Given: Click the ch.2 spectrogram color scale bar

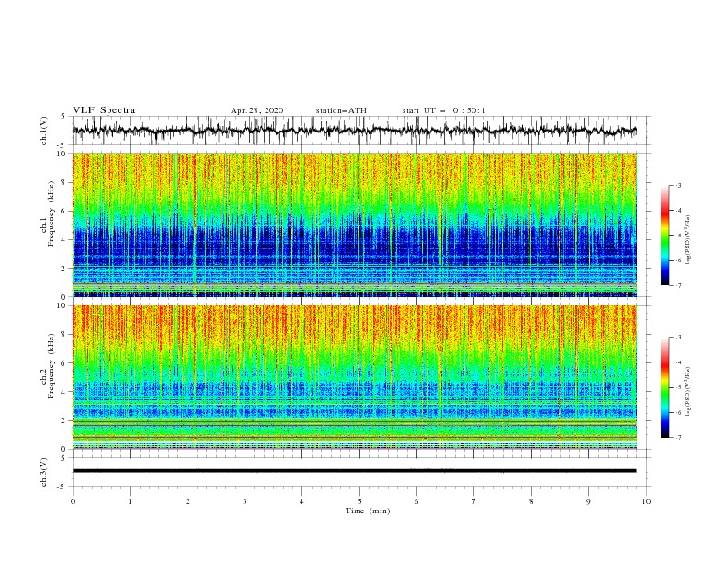Looking at the screenshot, I should tap(665, 387).
